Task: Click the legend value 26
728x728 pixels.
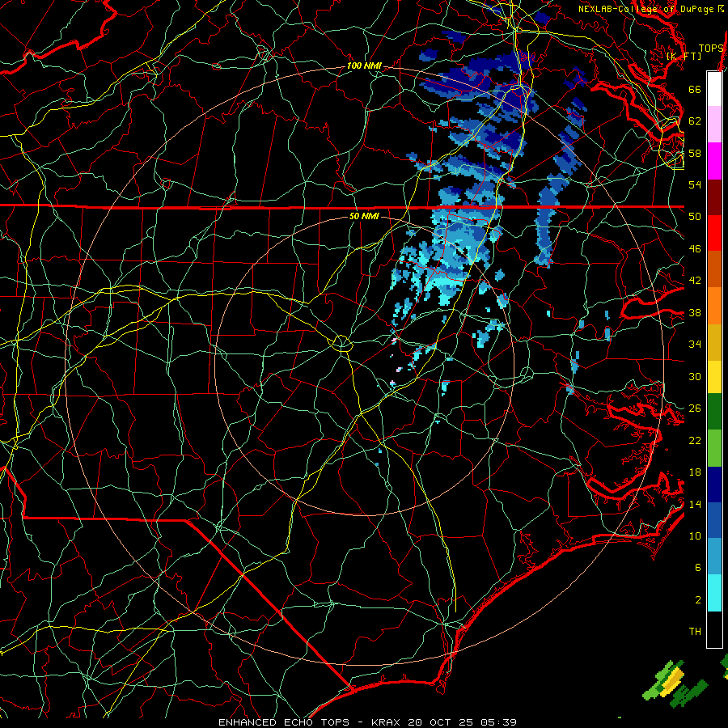Action: pos(695,408)
